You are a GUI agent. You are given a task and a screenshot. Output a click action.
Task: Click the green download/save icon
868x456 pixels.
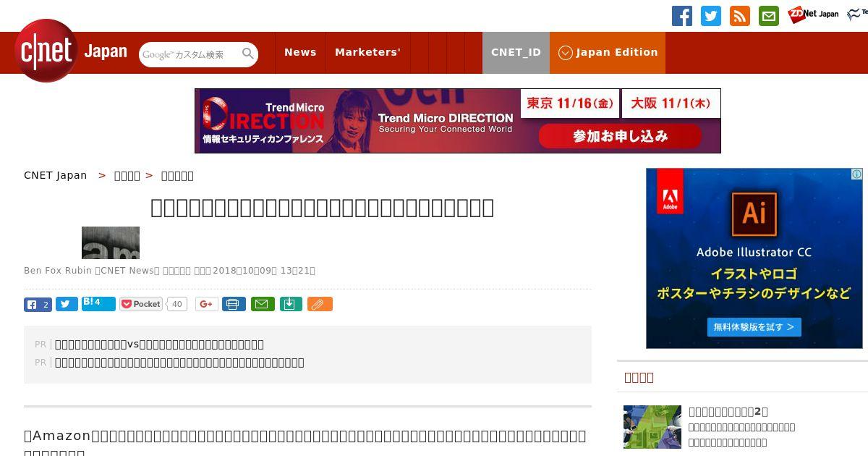tap(290, 304)
